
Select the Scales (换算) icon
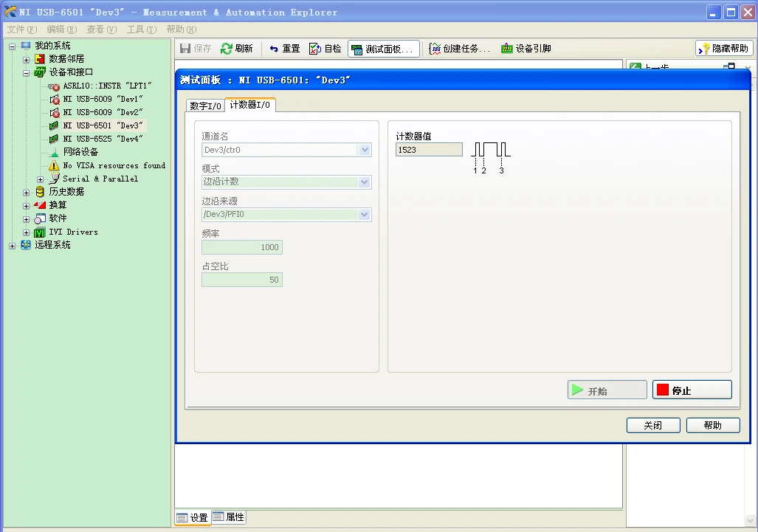[x=40, y=205]
